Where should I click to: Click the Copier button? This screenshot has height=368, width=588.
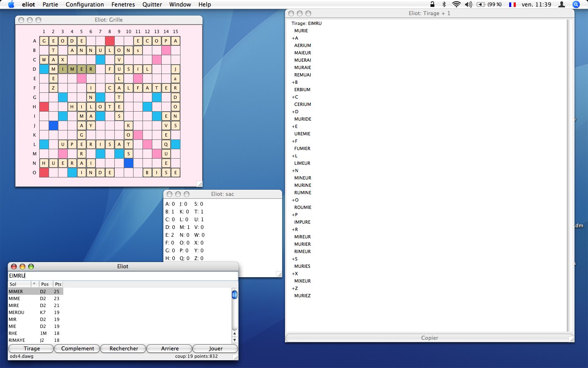429,338
